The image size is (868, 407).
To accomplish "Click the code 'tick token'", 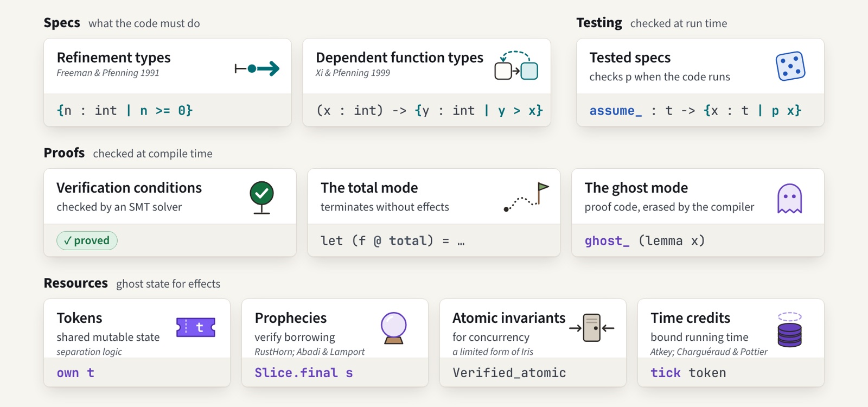I will click(x=688, y=373).
